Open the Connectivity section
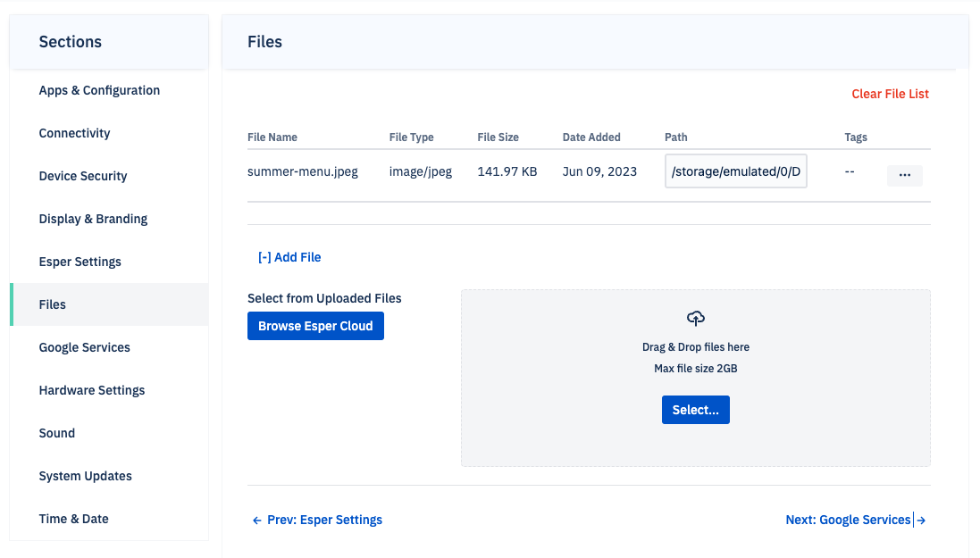Image resolution: width=980 pixels, height=558 pixels. point(74,132)
